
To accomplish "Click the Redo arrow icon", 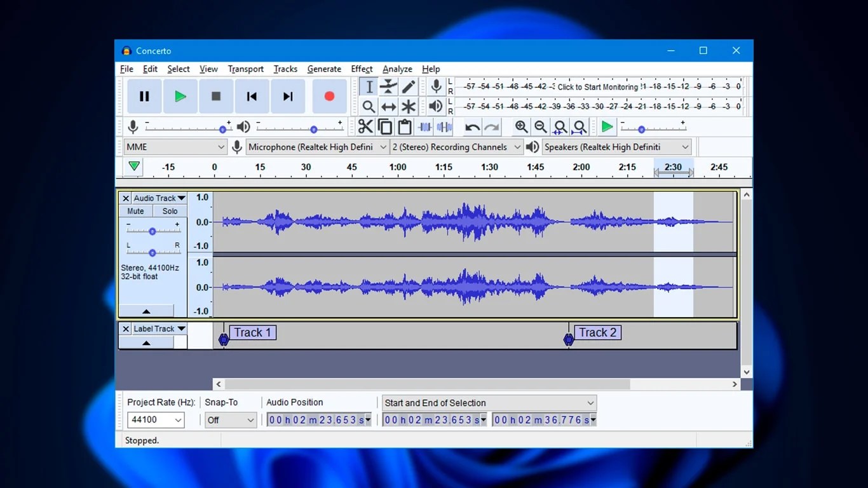I will [x=492, y=127].
